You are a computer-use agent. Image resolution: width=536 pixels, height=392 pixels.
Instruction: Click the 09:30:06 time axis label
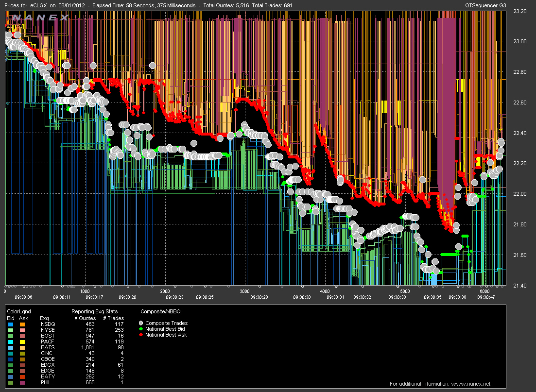point(24,297)
